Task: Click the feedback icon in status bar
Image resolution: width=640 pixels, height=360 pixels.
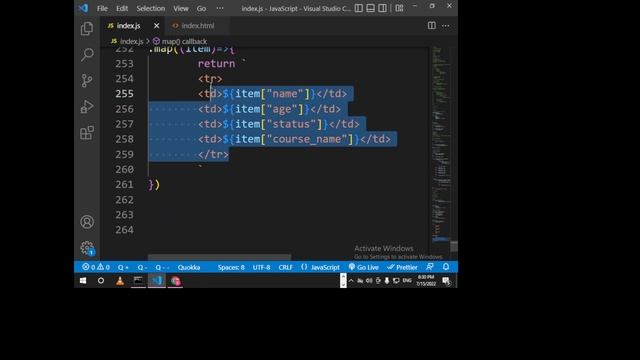Action: 430,267
